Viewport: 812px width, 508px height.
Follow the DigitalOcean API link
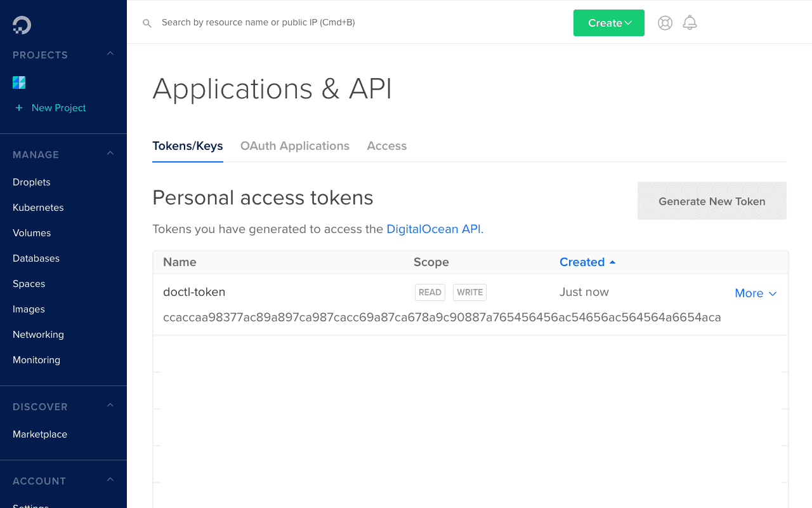pyautogui.click(x=435, y=229)
